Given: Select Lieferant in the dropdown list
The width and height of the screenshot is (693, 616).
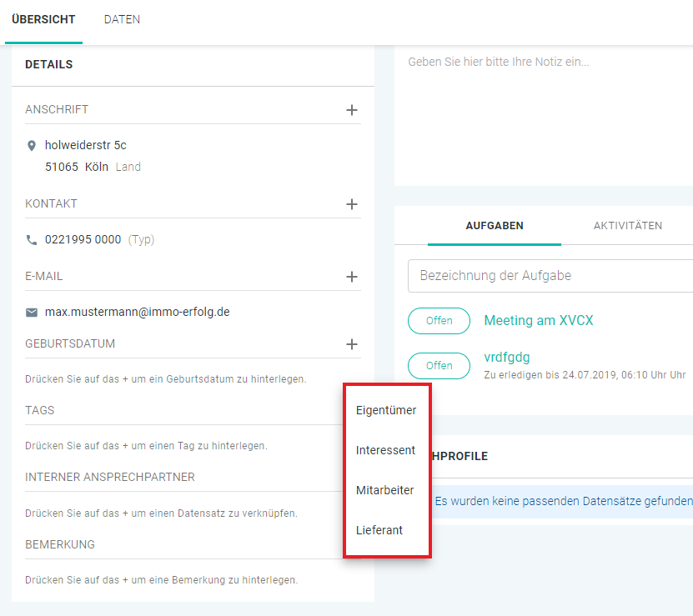Looking at the screenshot, I should [379, 530].
